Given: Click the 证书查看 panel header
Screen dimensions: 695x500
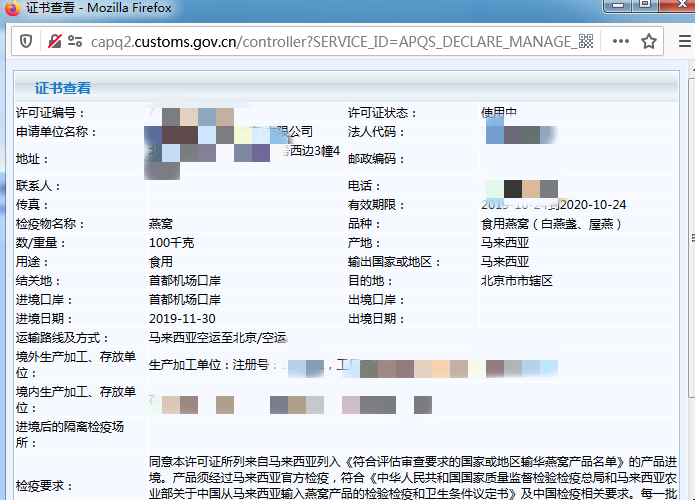Looking at the screenshot, I should tap(63, 88).
